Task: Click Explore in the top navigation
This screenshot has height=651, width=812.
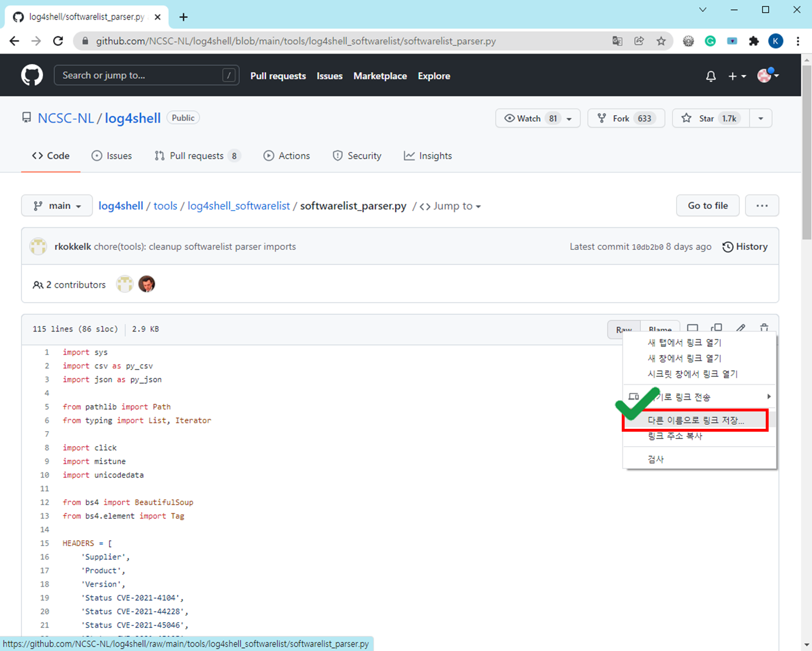Action: pos(434,76)
